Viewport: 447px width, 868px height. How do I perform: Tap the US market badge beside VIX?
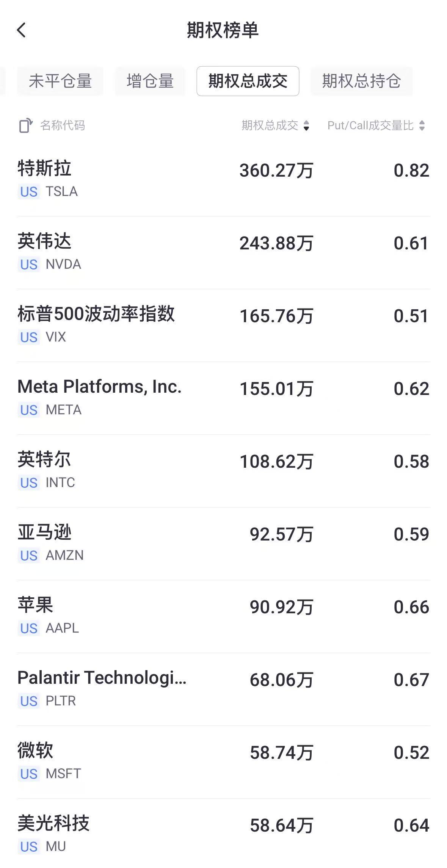click(x=29, y=337)
